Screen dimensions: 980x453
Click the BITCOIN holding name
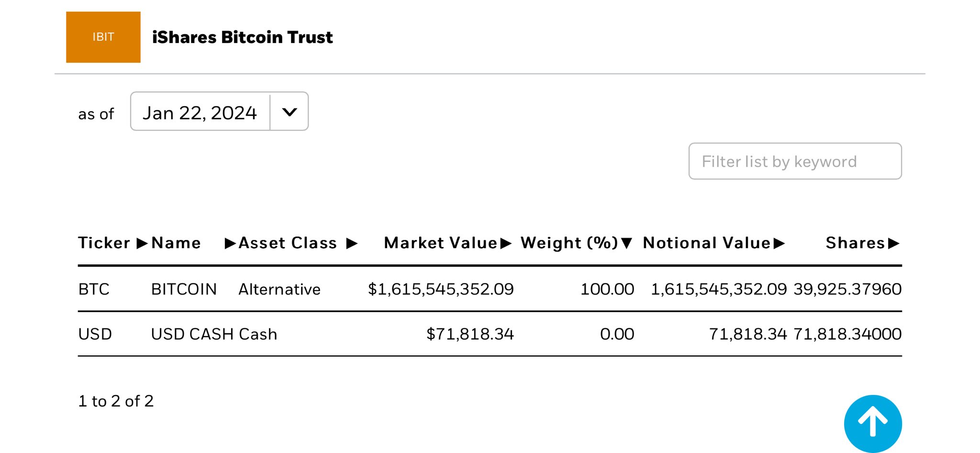click(184, 289)
